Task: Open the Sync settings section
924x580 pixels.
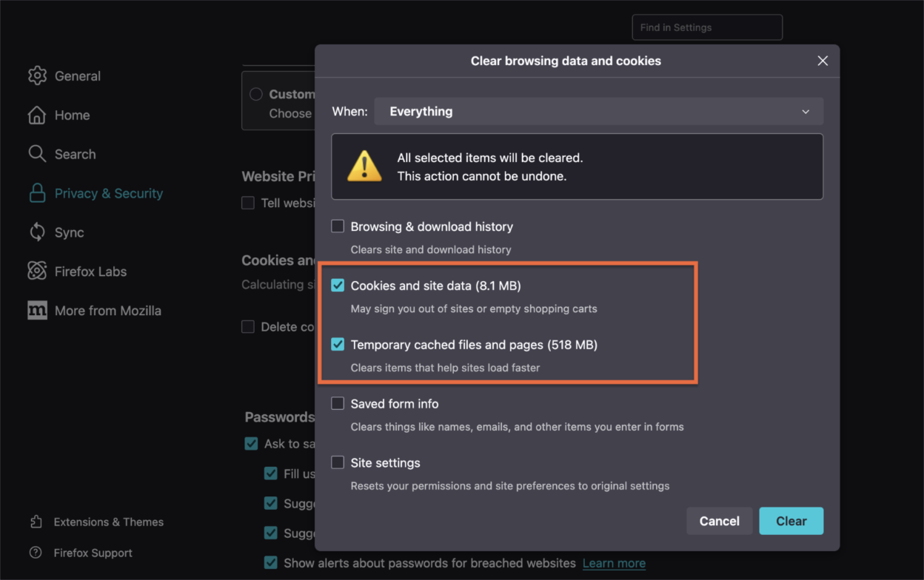Action: tap(69, 232)
